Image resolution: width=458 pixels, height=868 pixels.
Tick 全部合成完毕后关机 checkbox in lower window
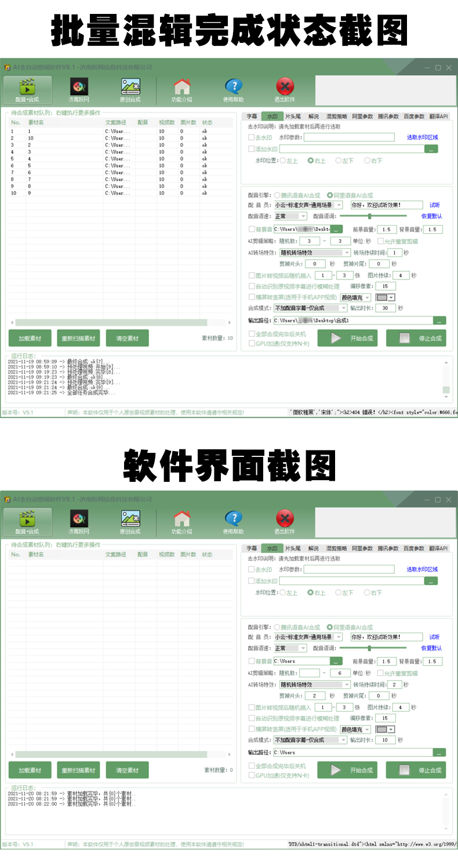[252, 766]
